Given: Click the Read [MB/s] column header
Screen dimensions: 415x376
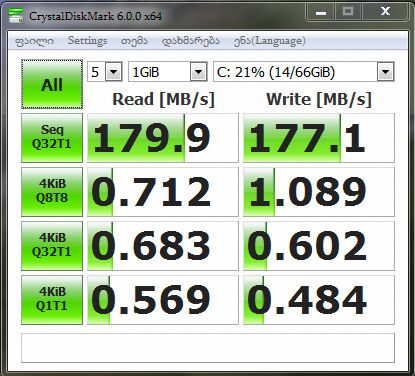Looking at the screenshot, I should pyautogui.click(x=163, y=99).
